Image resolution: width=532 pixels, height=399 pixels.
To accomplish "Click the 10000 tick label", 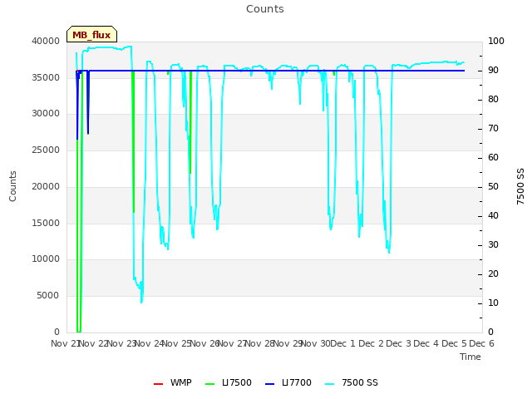I will point(46,259).
